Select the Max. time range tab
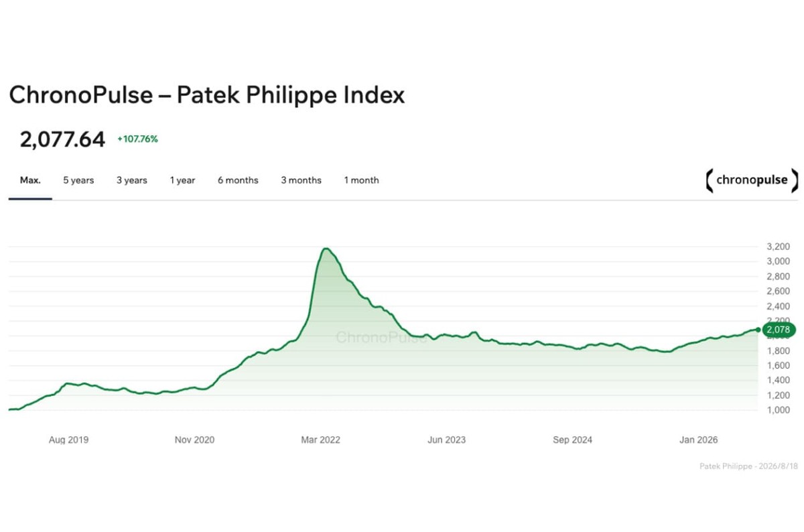The width and height of the screenshot is (804, 532). pyautogui.click(x=30, y=180)
